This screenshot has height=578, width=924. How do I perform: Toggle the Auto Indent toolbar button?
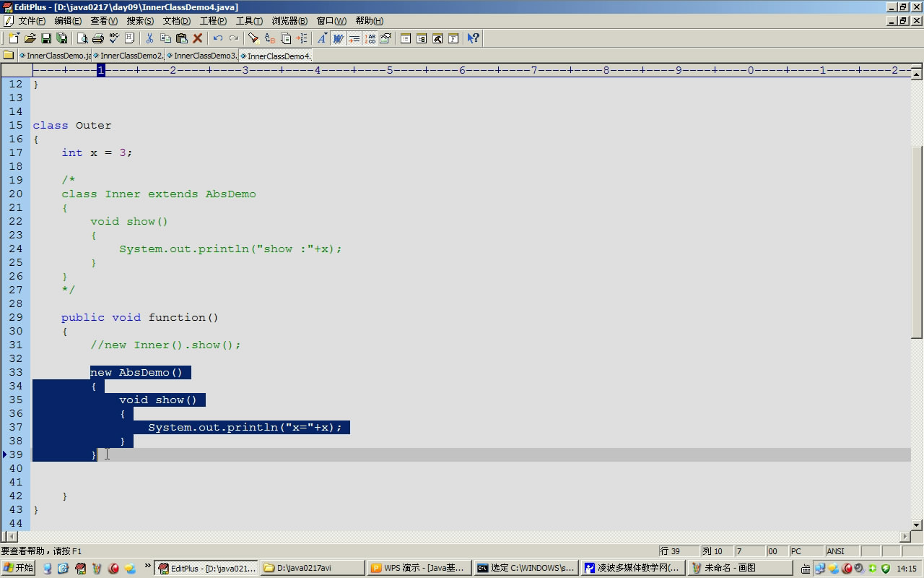(354, 38)
